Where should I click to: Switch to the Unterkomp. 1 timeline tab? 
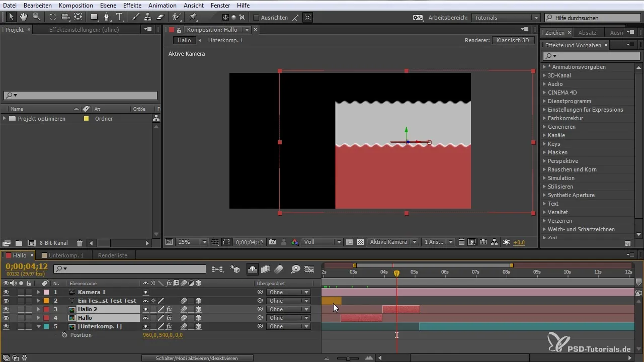[66, 255]
